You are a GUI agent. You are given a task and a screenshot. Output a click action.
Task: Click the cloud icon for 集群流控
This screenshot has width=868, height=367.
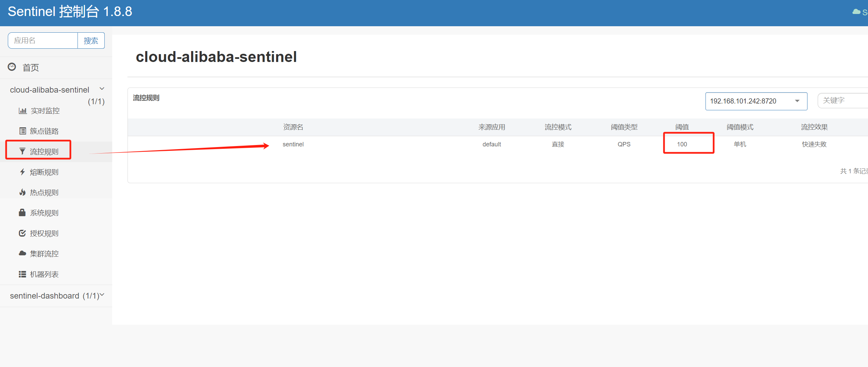[22, 254]
